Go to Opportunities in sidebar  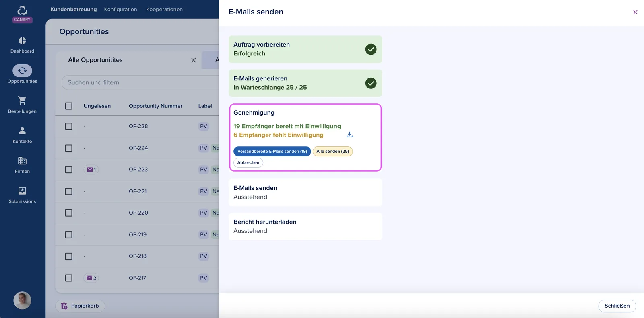click(x=22, y=75)
